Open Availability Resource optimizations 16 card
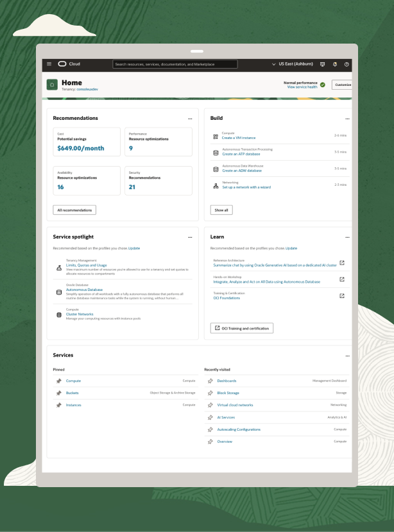 pyautogui.click(x=87, y=181)
